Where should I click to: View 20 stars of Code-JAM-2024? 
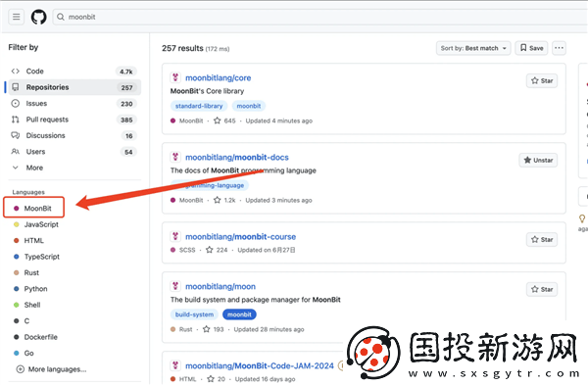[x=217, y=379]
